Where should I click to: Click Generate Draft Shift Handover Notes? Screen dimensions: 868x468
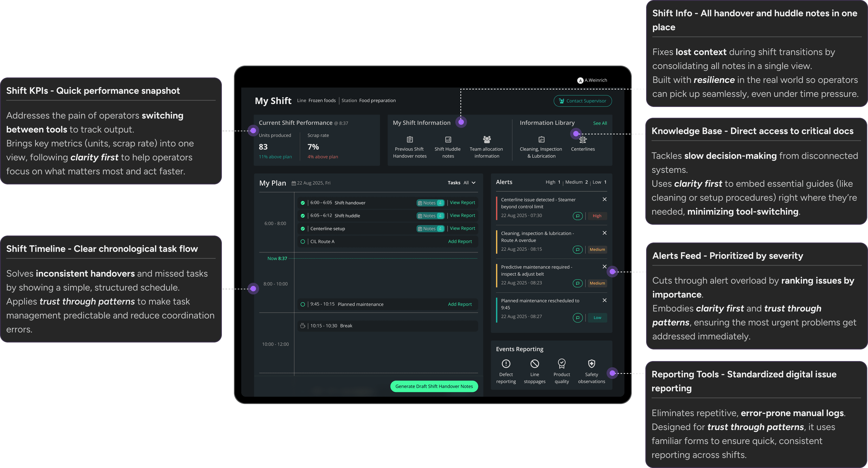tap(434, 386)
